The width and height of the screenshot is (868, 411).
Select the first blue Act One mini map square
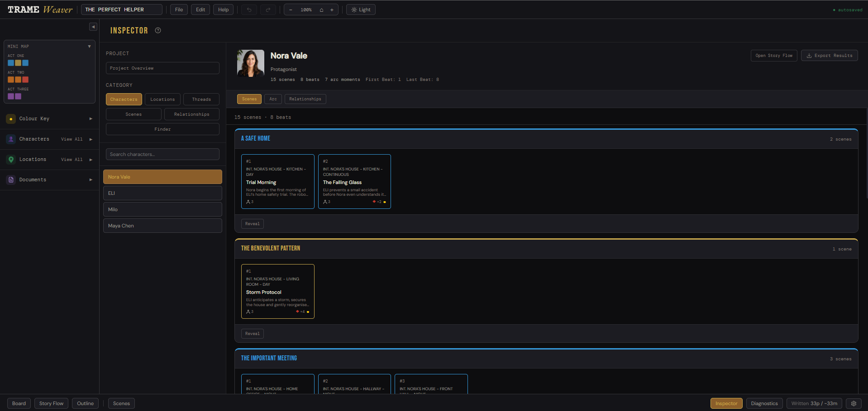click(x=11, y=63)
